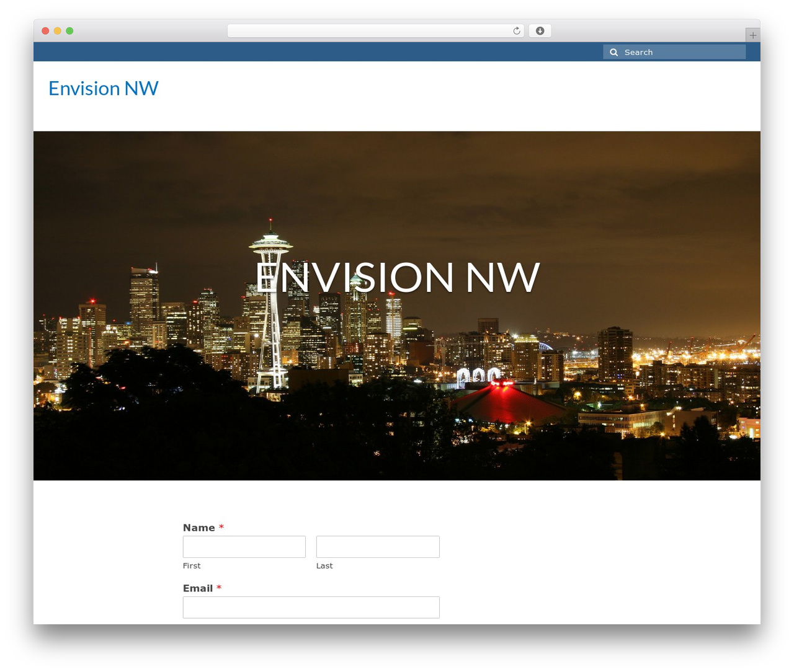Open a new tab with the plus button
The height and width of the screenshot is (672, 794).
click(753, 35)
